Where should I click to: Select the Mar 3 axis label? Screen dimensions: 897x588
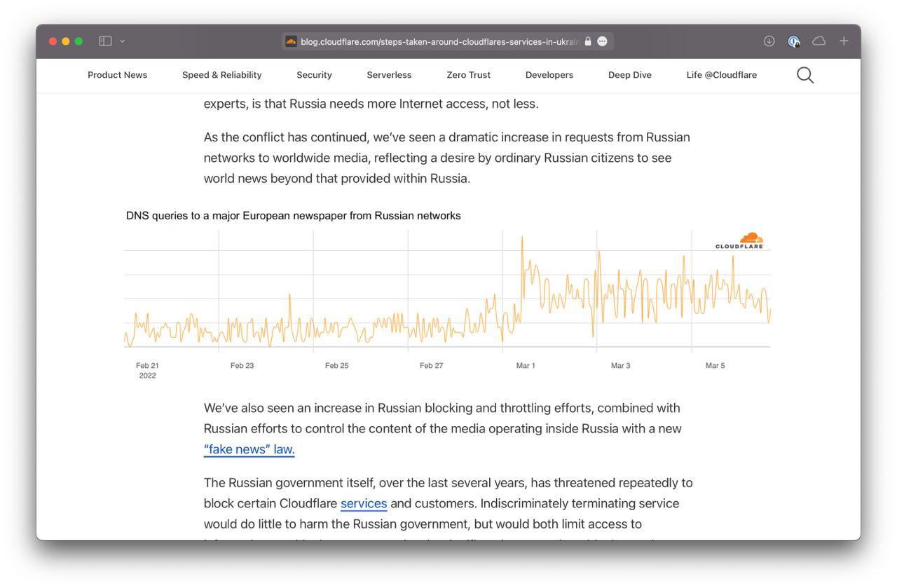coord(620,365)
